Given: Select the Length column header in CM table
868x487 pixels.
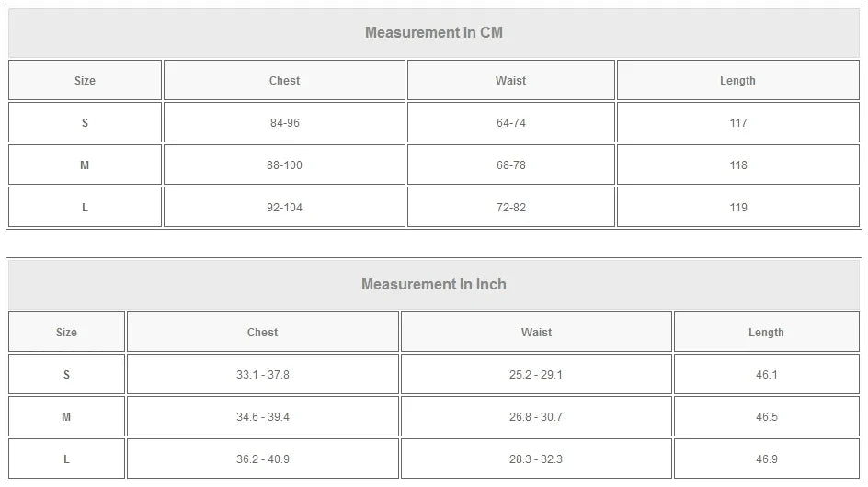Looking at the screenshot, I should (737, 81).
